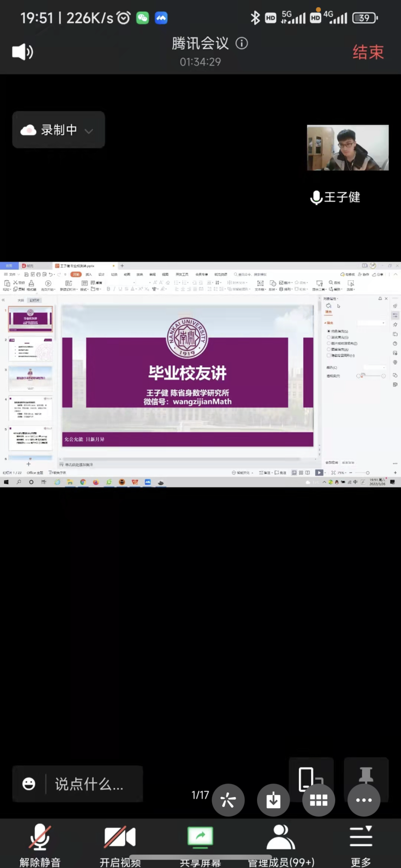Open the three-dot floating menu button

(363, 800)
